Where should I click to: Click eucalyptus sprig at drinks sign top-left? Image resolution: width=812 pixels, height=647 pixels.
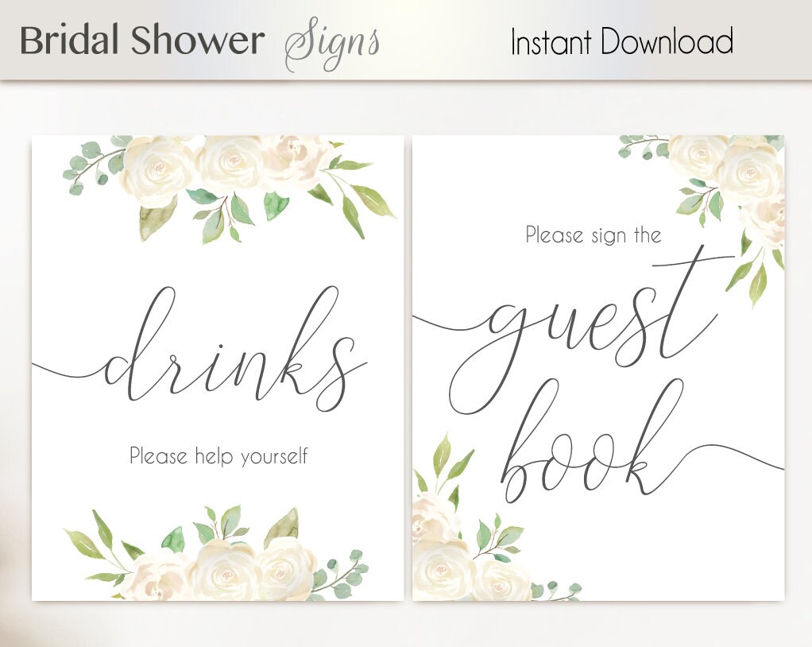point(91,163)
